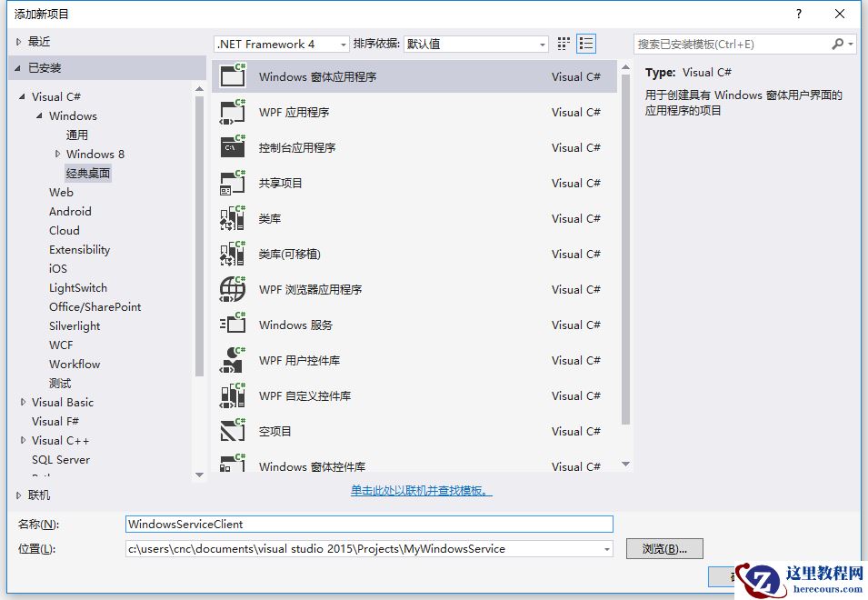Collapse the 已安装 section
868x600 pixels.
click(17, 68)
